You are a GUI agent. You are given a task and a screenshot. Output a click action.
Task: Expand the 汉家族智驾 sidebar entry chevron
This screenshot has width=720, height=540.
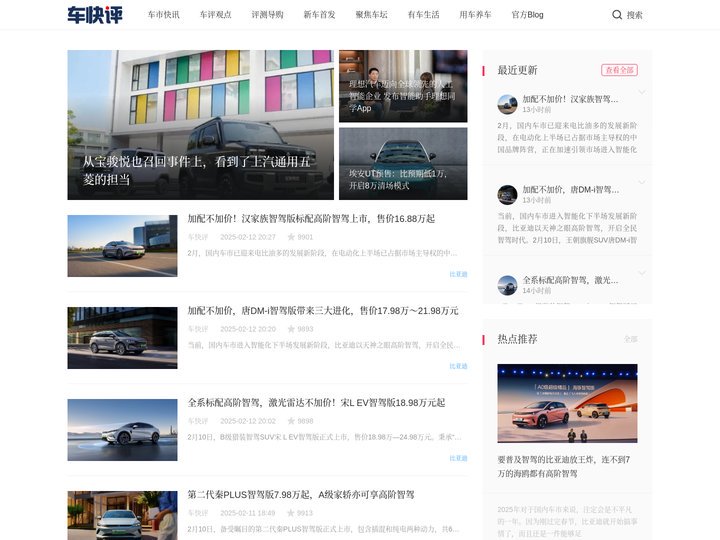tap(642, 92)
